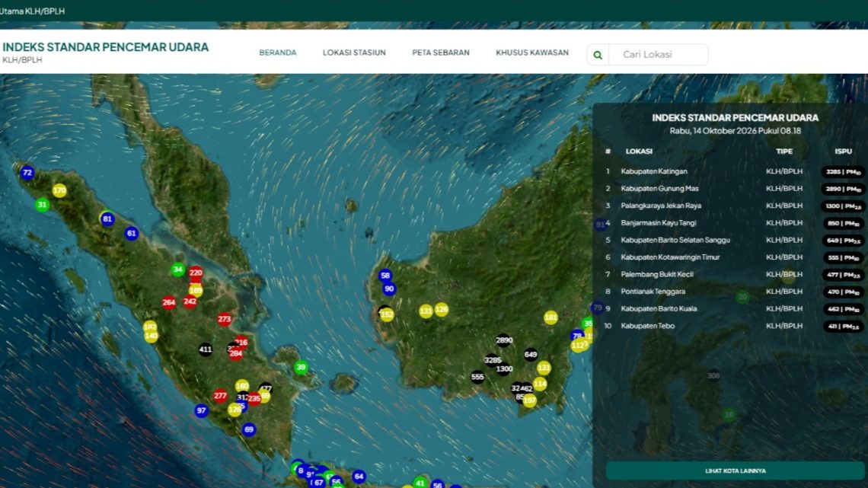Click yellow station marker 181
This screenshot has height=488, width=868.
pos(550,317)
